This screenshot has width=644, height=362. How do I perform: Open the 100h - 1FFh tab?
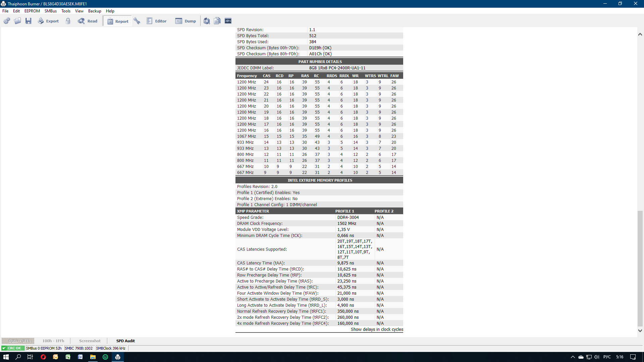pyautogui.click(x=53, y=341)
